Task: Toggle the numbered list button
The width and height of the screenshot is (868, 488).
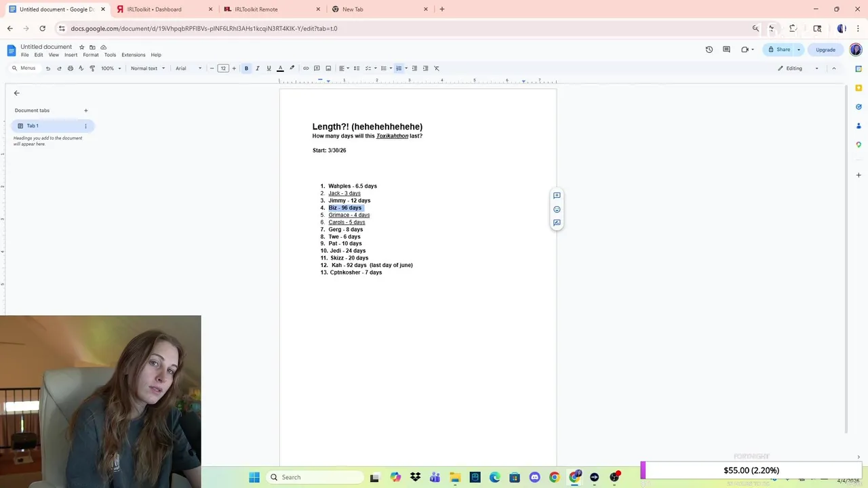Action: tap(399, 68)
